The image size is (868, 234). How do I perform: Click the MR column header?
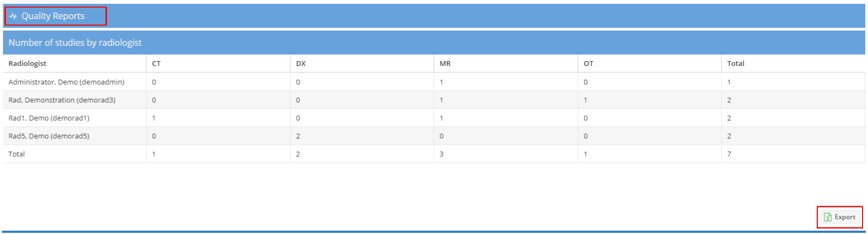point(445,63)
